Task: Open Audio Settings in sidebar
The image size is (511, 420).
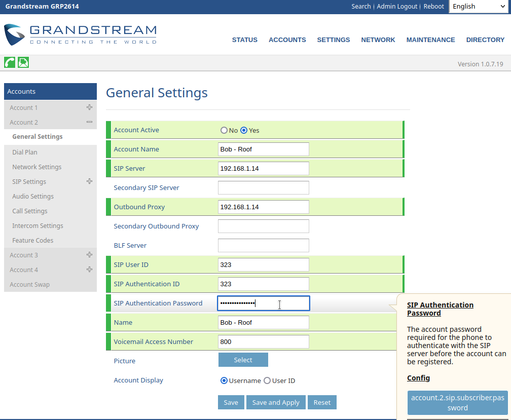Action: 33,196
